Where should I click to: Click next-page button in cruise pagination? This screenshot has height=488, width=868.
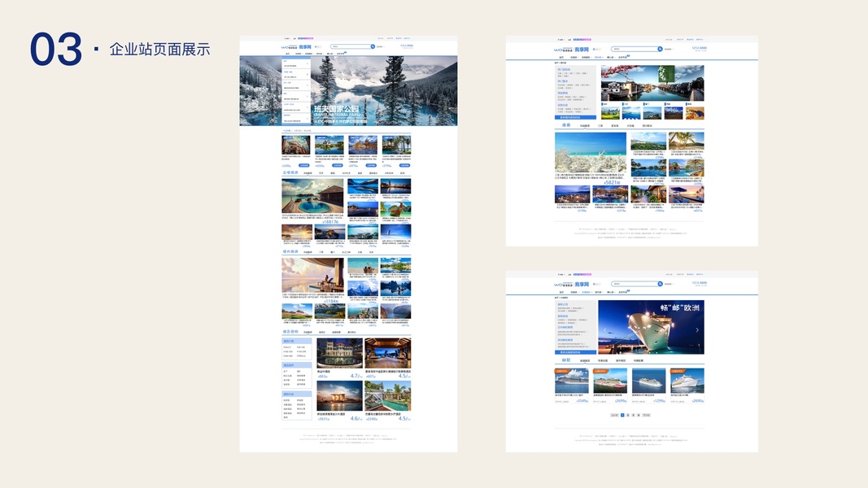[x=646, y=415]
